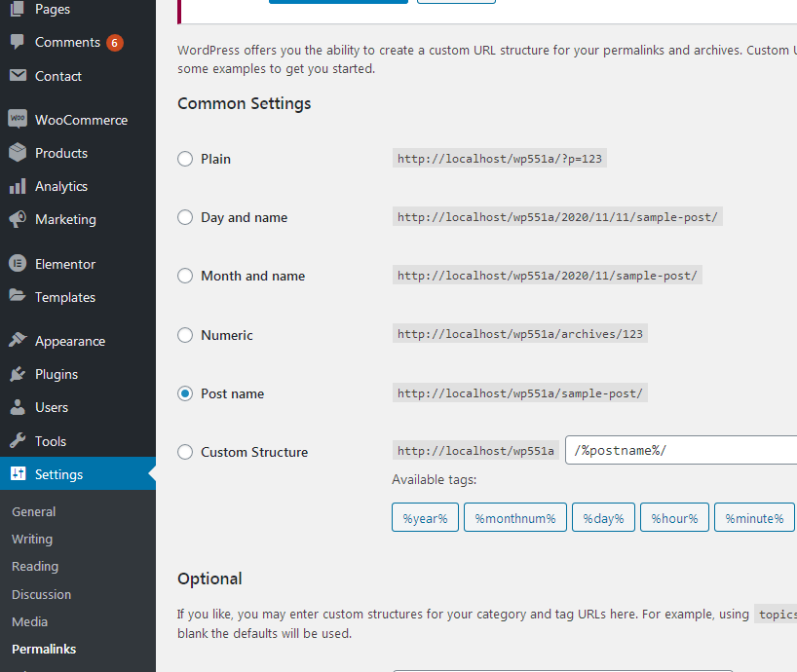The image size is (797, 672).
Task: Open Analytics via bar chart icon
Action: (x=18, y=186)
